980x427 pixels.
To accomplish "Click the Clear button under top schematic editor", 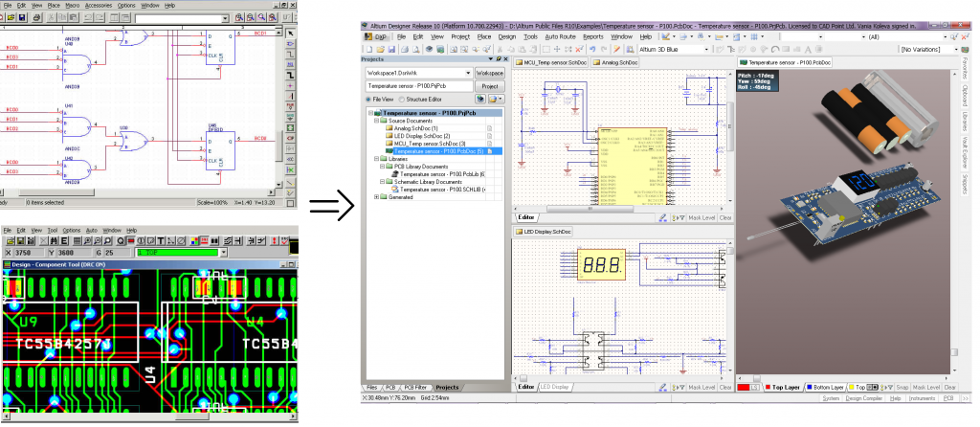I will (x=725, y=217).
